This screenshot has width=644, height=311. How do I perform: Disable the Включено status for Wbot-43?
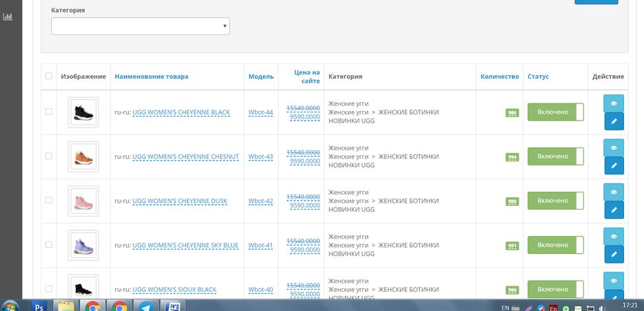click(556, 157)
